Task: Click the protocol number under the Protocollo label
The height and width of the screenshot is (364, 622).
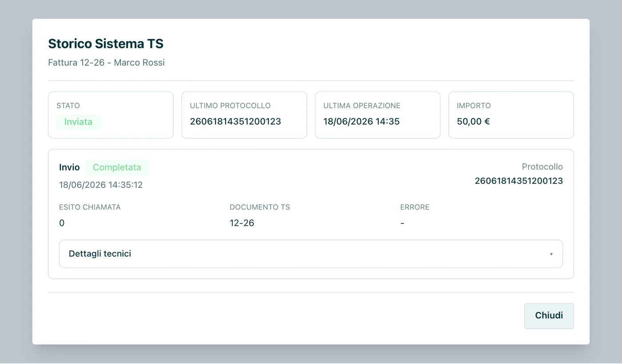Action: pyautogui.click(x=519, y=181)
